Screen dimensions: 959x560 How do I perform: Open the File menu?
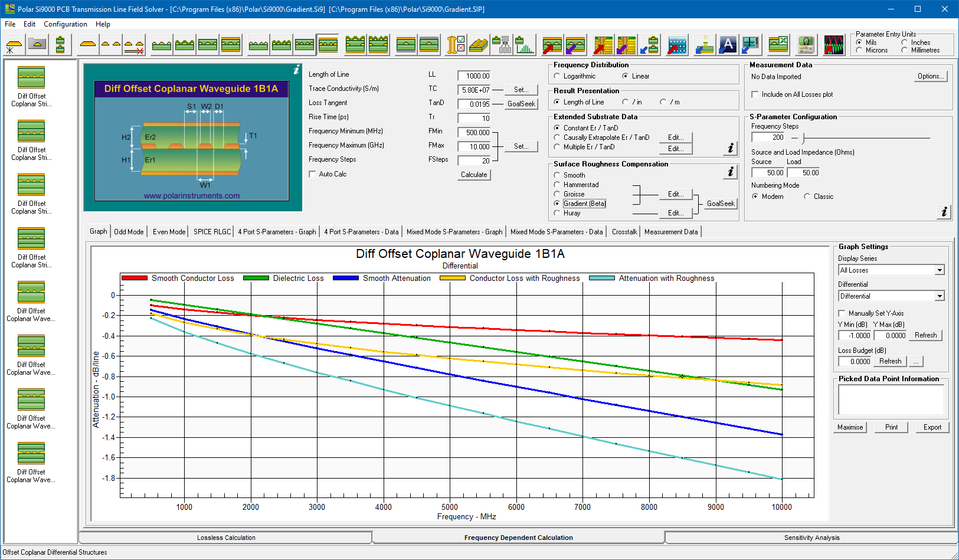coord(10,24)
